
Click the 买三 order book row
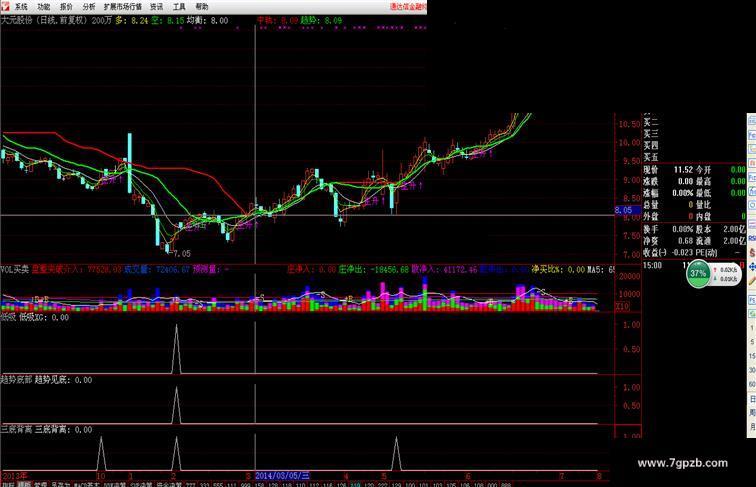(651, 134)
